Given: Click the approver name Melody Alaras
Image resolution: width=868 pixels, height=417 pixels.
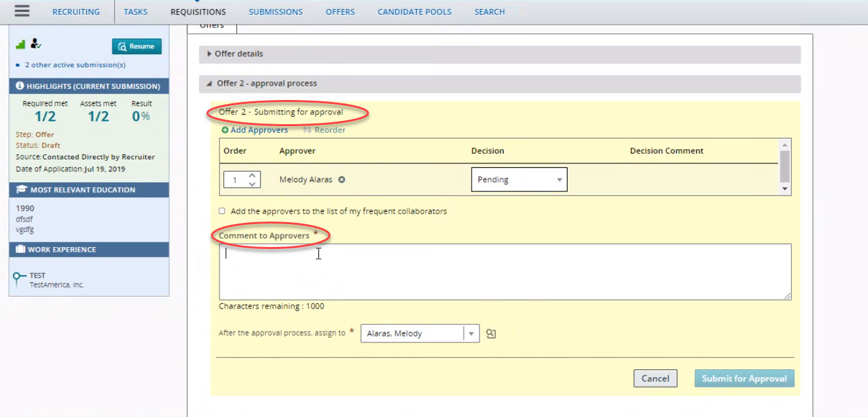Looking at the screenshot, I should pos(306,180).
